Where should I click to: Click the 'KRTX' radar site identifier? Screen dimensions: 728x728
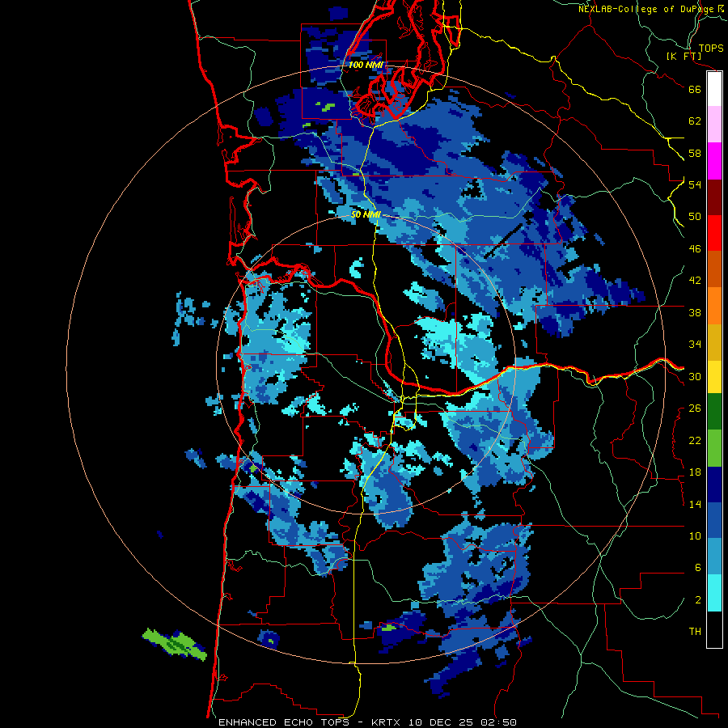387,722
